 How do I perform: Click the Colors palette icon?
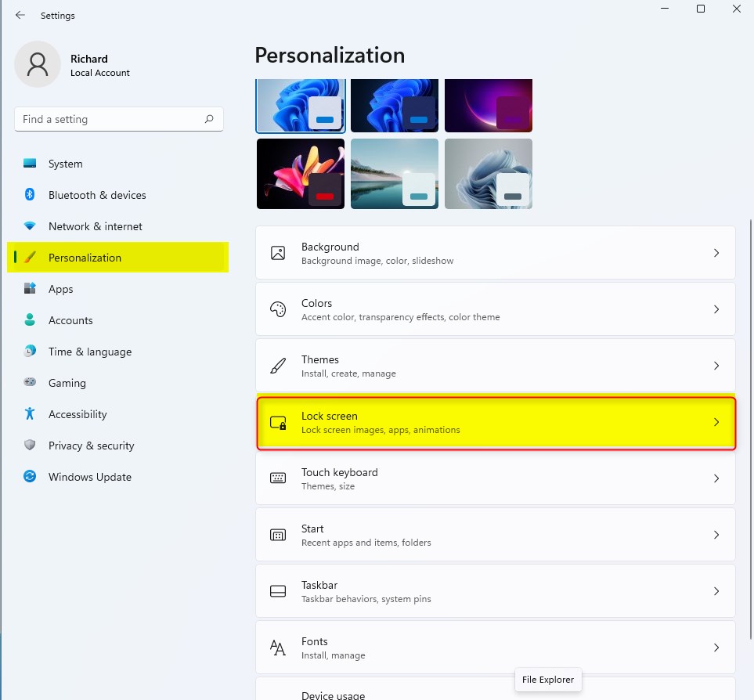point(278,309)
